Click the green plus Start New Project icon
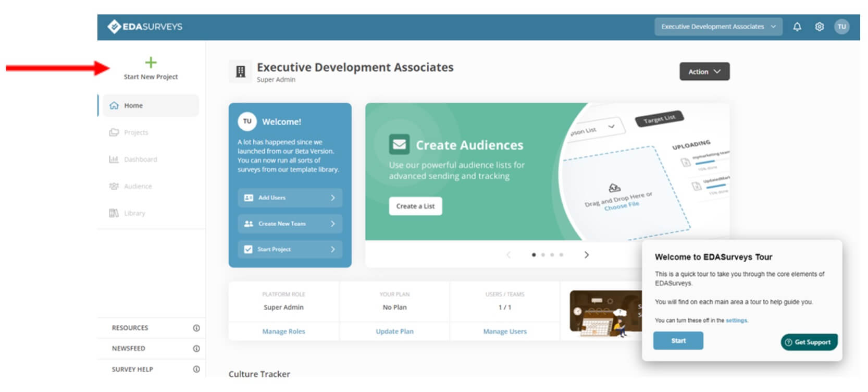This screenshot has width=868, height=392. point(151,63)
